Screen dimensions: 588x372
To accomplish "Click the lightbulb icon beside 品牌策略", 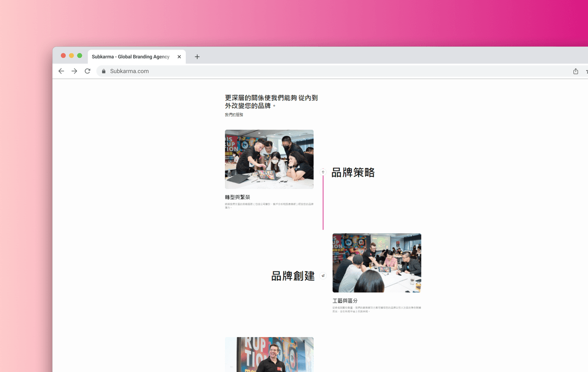I will (323, 172).
